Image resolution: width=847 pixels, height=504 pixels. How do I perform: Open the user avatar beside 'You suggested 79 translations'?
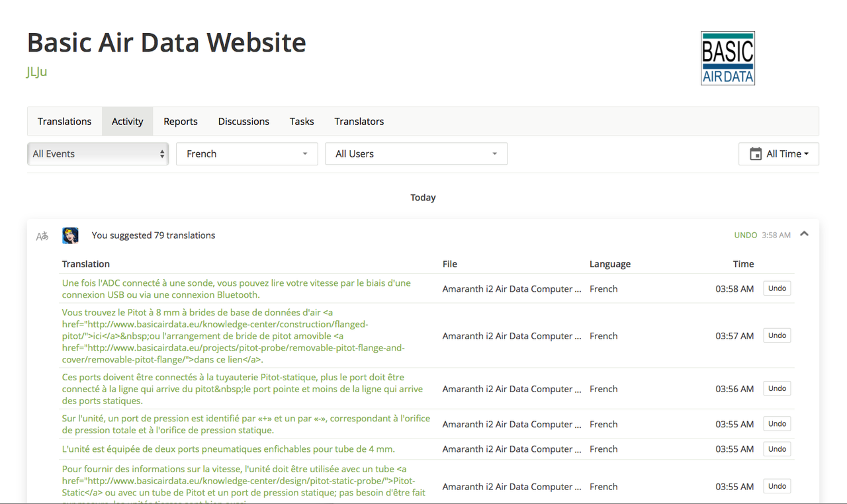click(70, 235)
